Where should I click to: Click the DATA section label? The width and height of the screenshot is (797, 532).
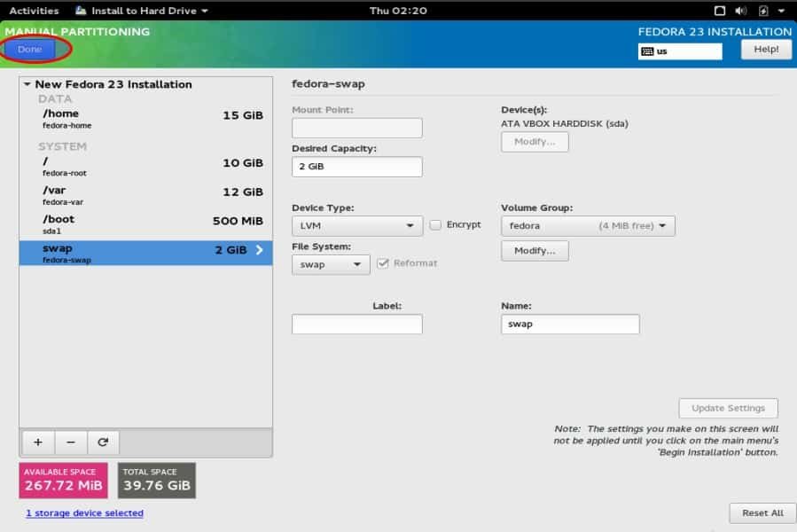55,98
